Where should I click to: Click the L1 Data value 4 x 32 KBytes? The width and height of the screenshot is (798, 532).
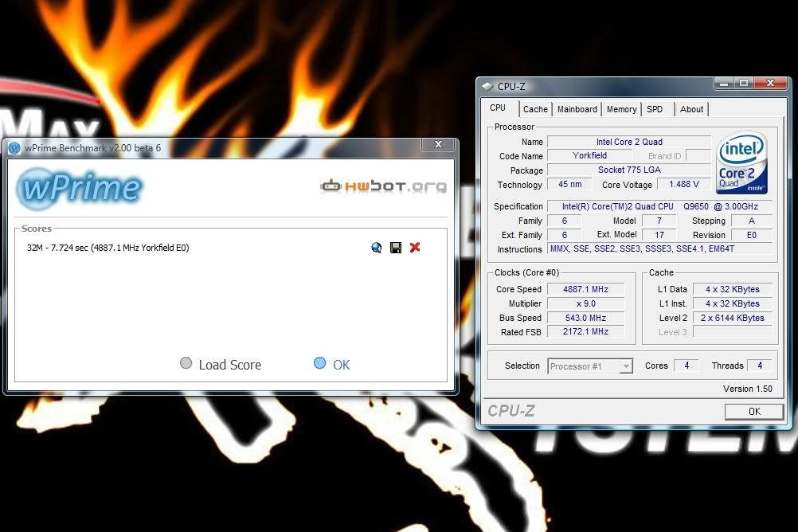click(x=733, y=289)
